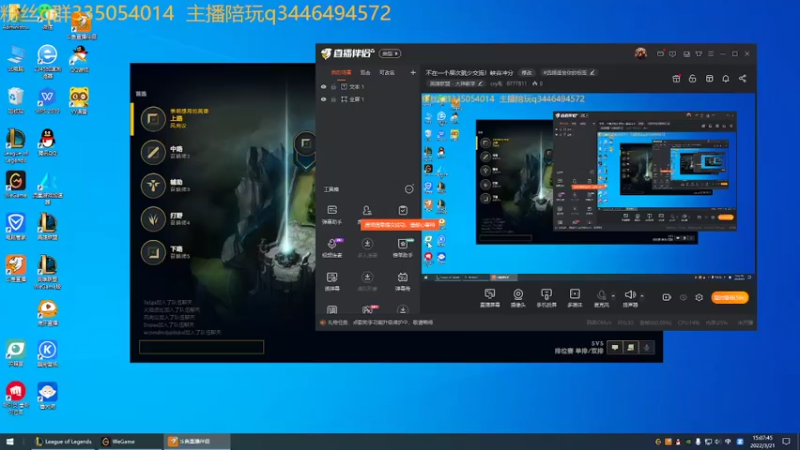Screen dimensions: 800x450
Task: Expand the microphone dropdown arrow
Action: point(613,295)
